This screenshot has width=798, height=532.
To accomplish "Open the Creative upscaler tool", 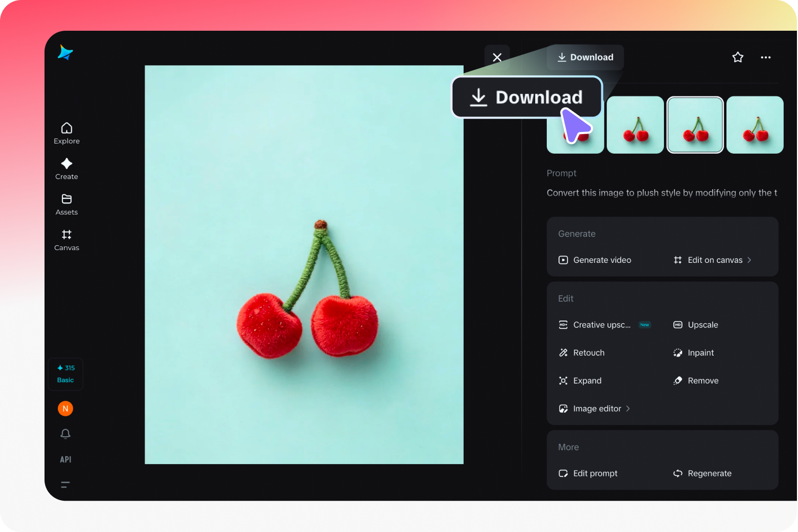I will tap(601, 325).
